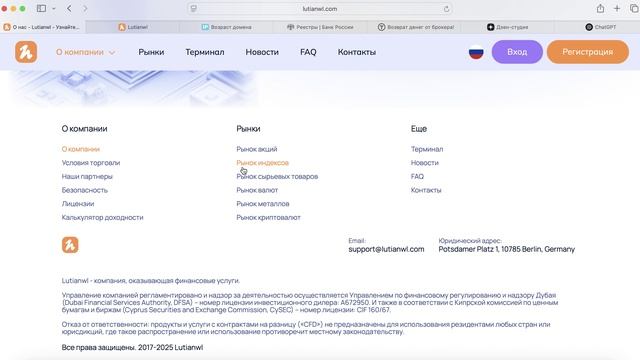Switch to the ChatGPT tab

click(600, 27)
